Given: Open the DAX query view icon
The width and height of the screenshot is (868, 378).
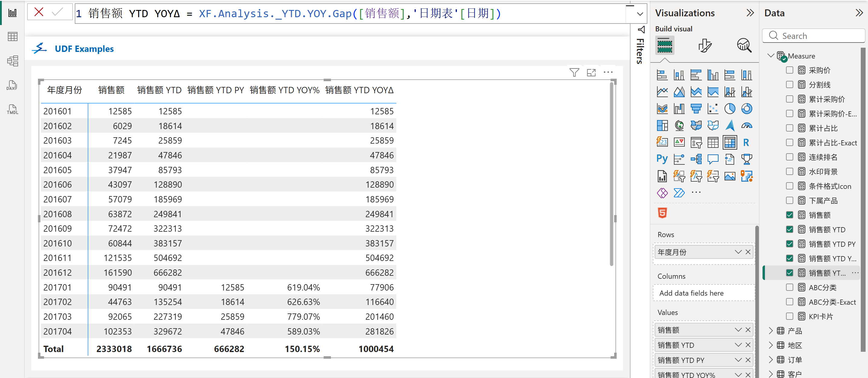Looking at the screenshot, I should tap(12, 85).
